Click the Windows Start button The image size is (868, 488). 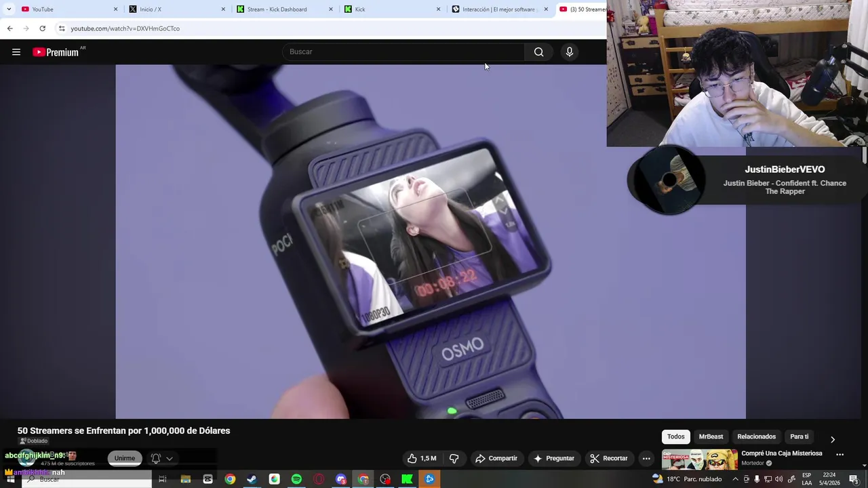[10, 479]
